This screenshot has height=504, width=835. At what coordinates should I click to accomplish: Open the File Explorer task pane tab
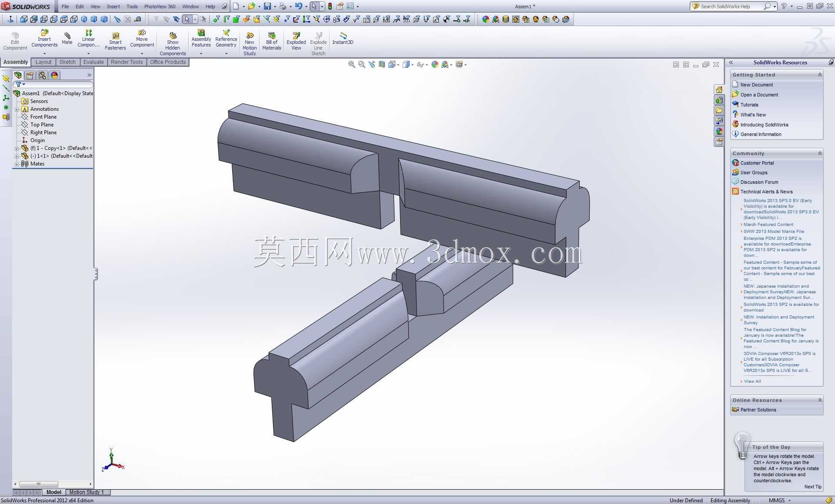719,110
